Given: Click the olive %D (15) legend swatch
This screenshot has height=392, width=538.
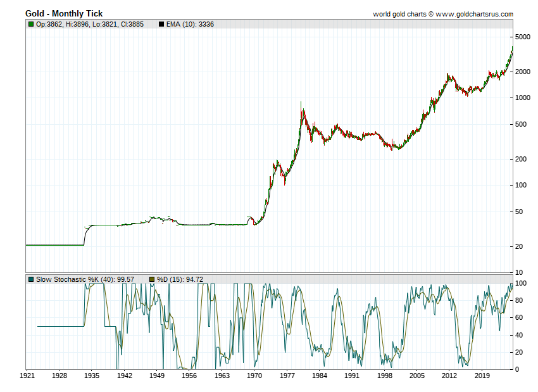Looking at the screenshot, I should tap(152, 279).
